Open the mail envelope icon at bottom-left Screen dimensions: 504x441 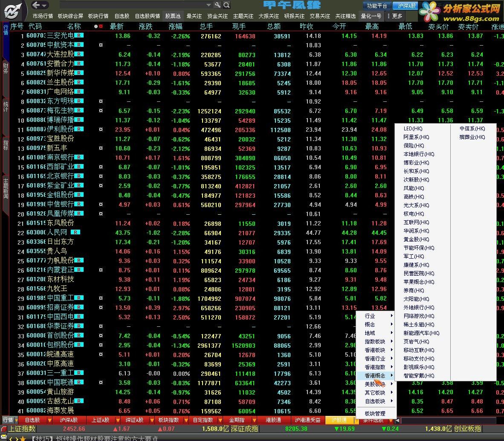[x=3, y=437]
